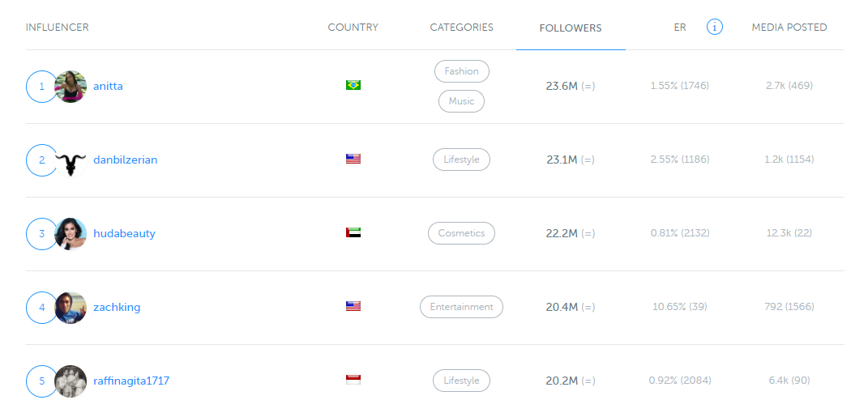
Task: Open zachking's influencer page
Action: point(117,307)
